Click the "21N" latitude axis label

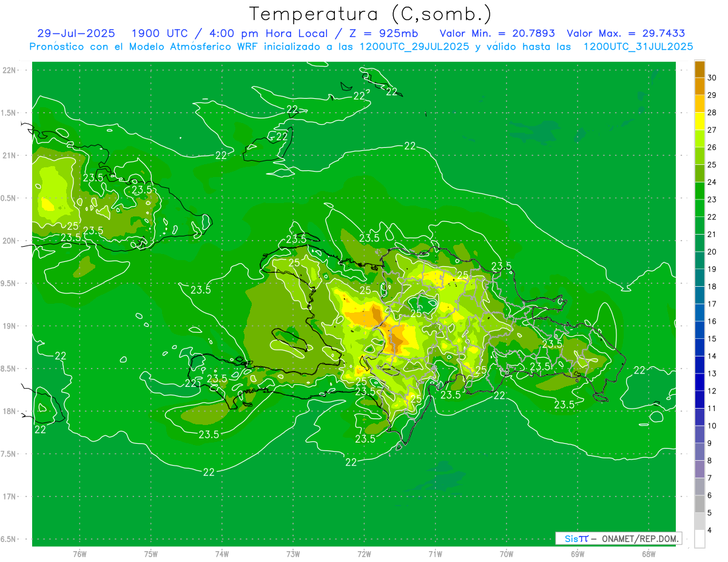click(x=8, y=156)
